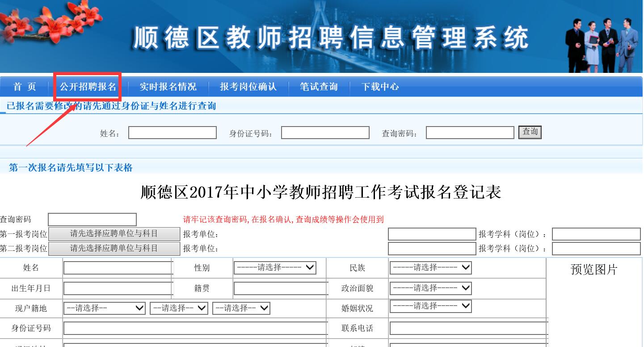The width and height of the screenshot is (644, 347).
Task: Open the 下载中心 menu item
Action: click(x=380, y=87)
